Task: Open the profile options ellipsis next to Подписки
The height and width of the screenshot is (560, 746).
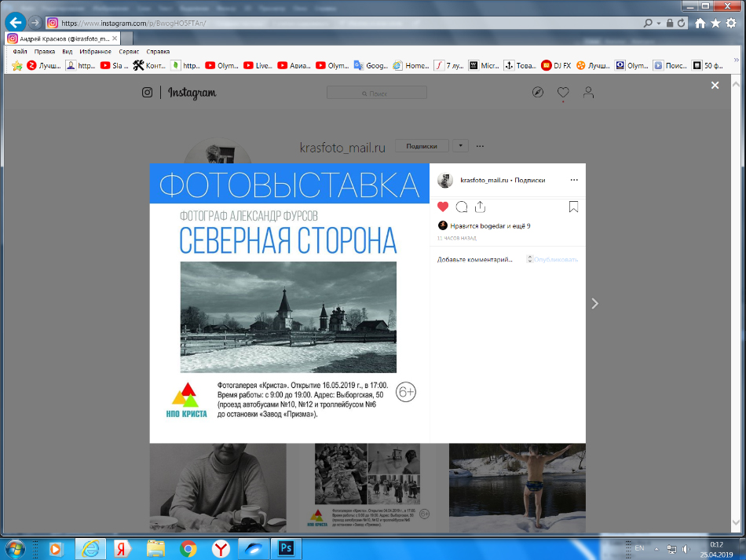Action: [x=480, y=146]
